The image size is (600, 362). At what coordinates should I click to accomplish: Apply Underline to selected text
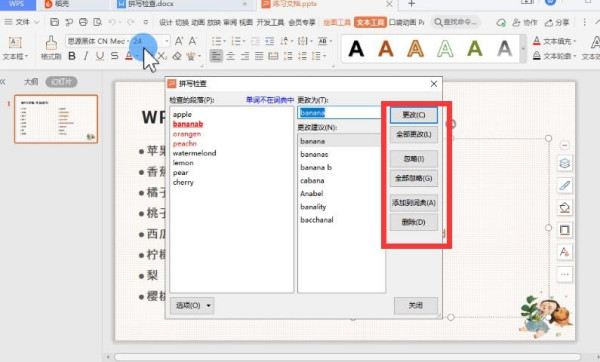pos(100,56)
